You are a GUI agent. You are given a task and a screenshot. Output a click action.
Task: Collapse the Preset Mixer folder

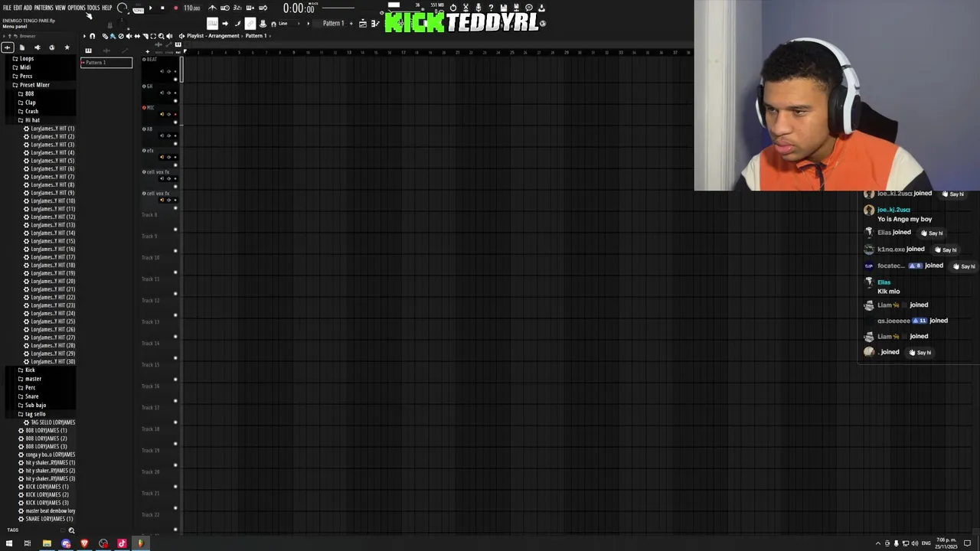pyautogui.click(x=34, y=85)
